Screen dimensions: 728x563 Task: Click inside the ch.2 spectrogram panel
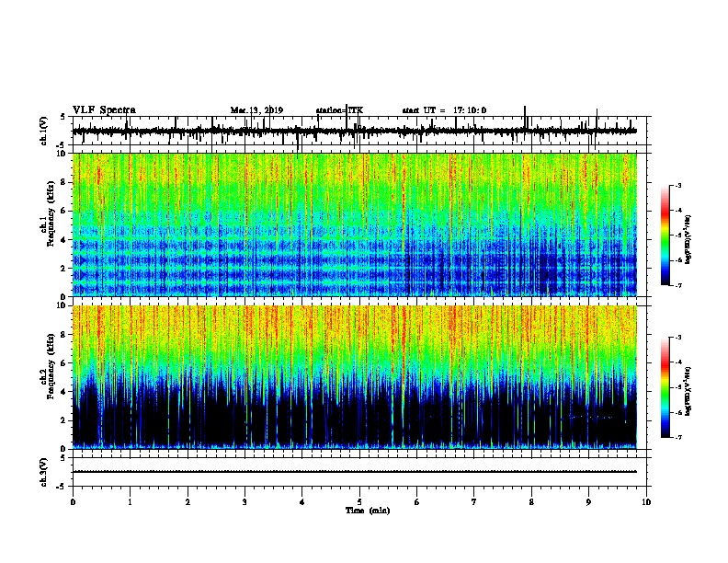click(354, 377)
